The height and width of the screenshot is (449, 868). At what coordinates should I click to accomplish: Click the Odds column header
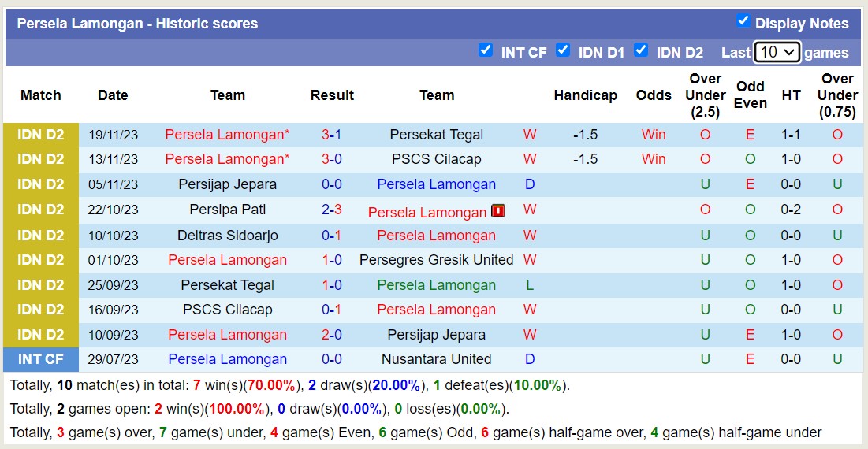click(x=654, y=95)
